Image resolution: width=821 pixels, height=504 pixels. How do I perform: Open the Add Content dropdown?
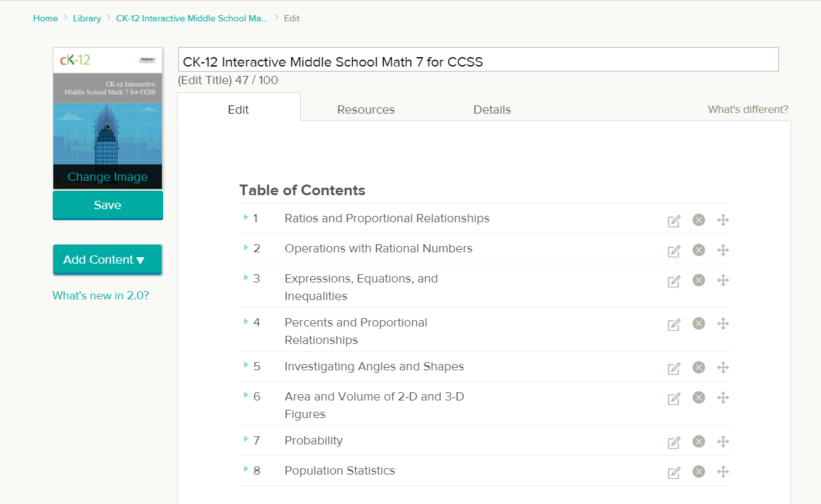pos(107,259)
